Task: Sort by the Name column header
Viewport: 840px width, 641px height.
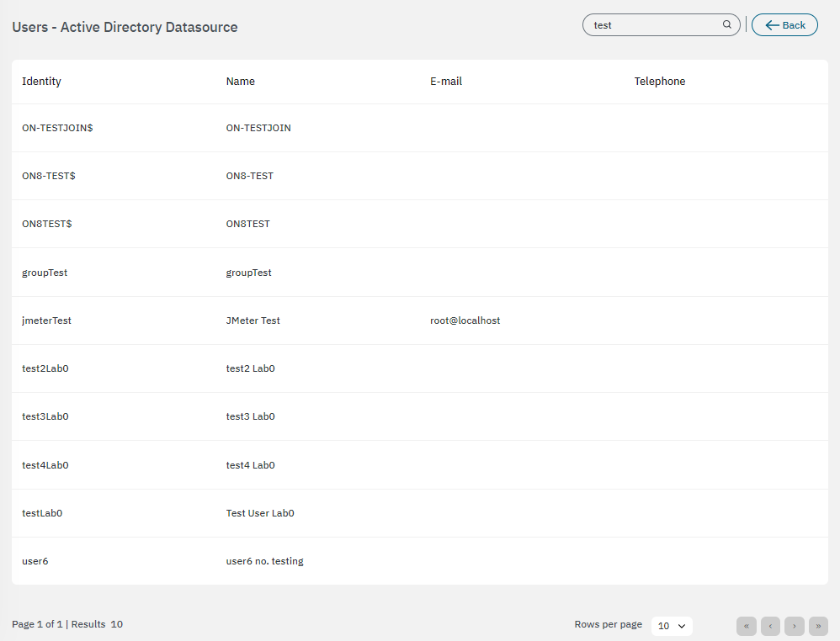Action: [x=240, y=82]
